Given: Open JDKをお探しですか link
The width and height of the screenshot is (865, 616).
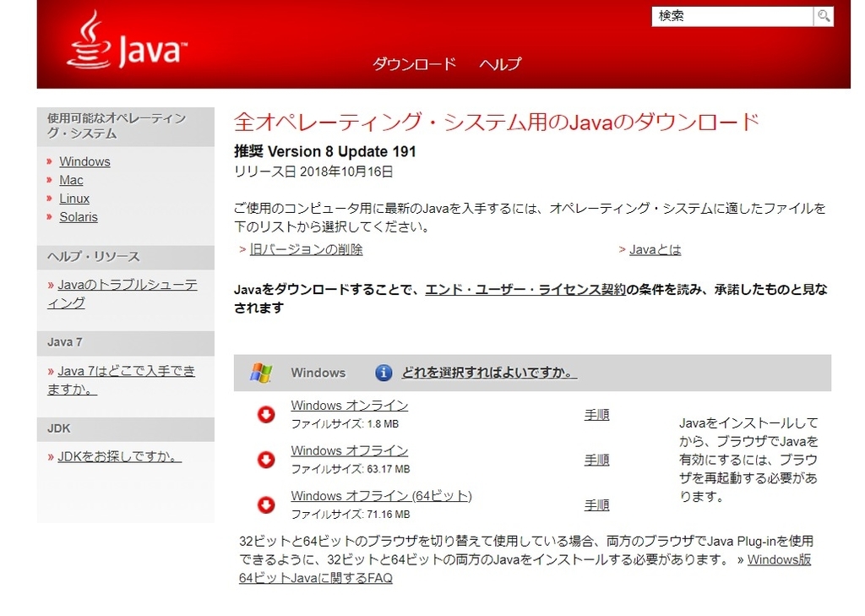Looking at the screenshot, I should coord(119,456).
